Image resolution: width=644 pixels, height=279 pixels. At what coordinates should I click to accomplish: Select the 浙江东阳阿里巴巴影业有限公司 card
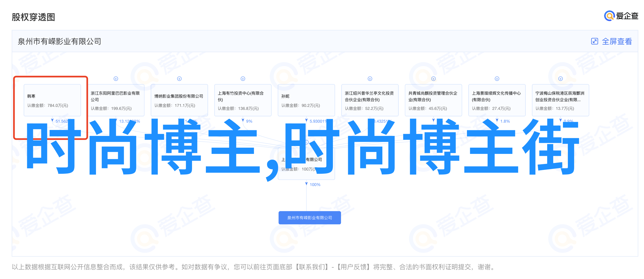click(x=116, y=100)
